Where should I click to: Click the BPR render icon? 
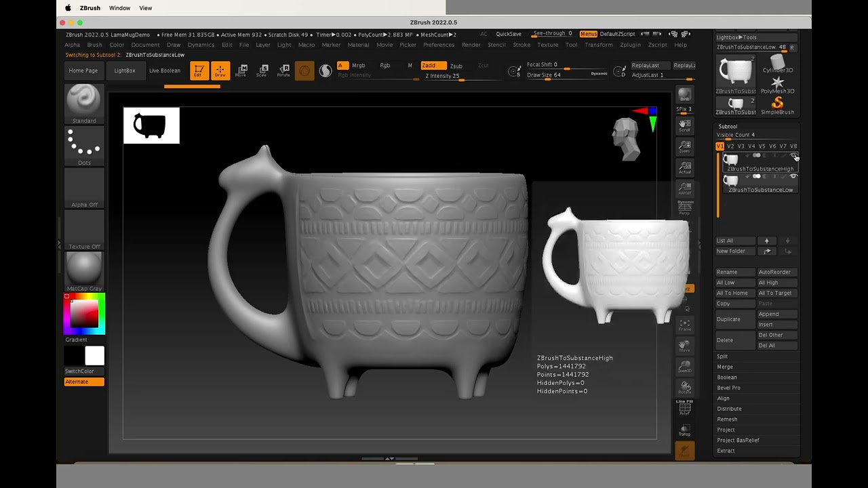pos(684,95)
